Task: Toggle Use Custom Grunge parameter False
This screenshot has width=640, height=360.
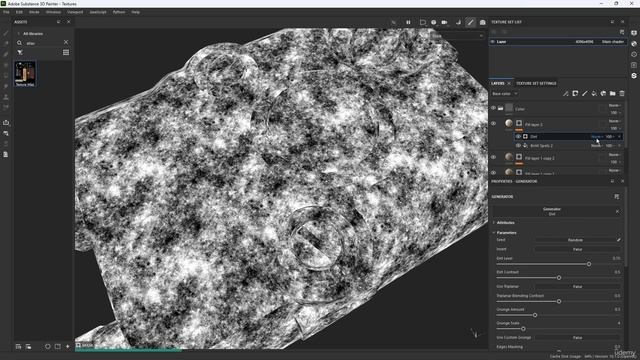Action: click(x=577, y=338)
